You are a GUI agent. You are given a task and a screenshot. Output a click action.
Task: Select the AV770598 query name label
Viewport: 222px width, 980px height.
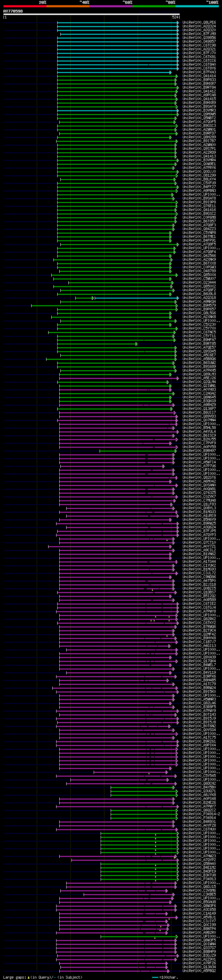click(13, 11)
